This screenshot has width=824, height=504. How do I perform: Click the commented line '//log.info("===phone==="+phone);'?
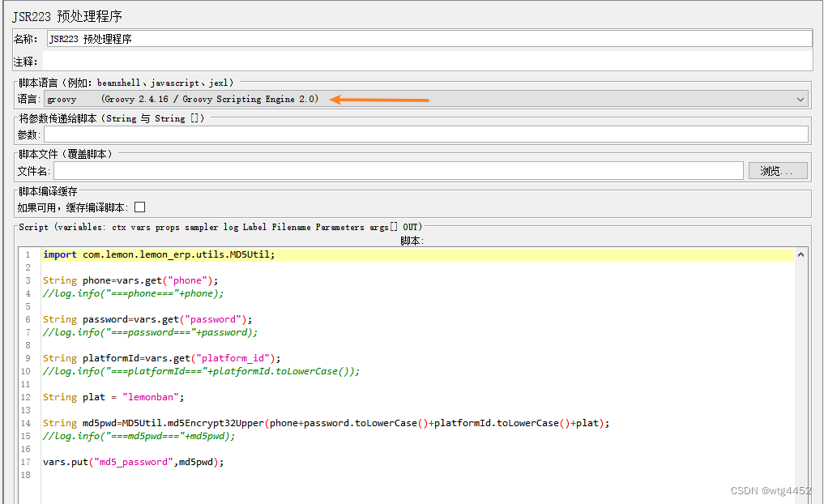click(x=133, y=294)
